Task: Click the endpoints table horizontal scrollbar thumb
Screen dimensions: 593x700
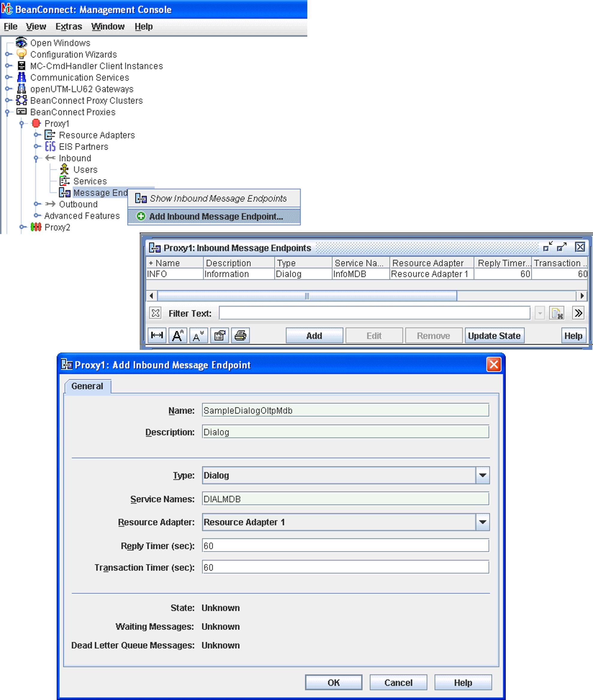Action: (x=307, y=296)
